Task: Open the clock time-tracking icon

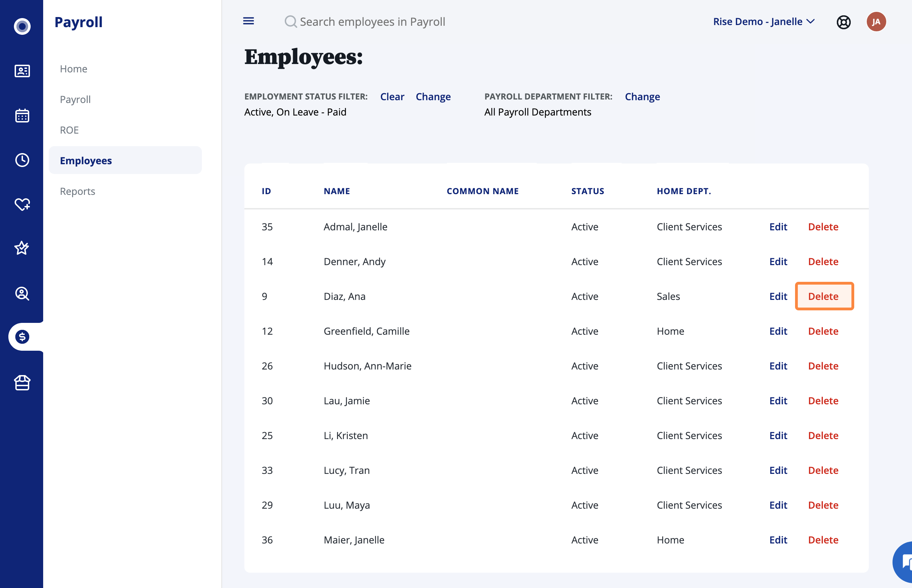Action: point(22,160)
